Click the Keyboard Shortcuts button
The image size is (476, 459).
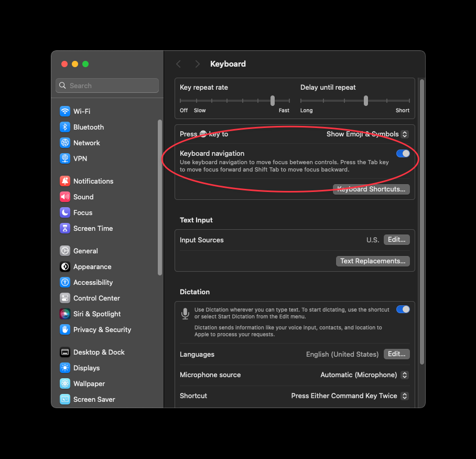pyautogui.click(x=371, y=189)
